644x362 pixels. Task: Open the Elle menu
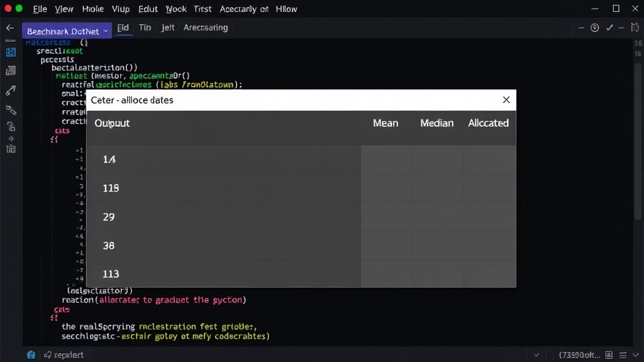[40, 9]
